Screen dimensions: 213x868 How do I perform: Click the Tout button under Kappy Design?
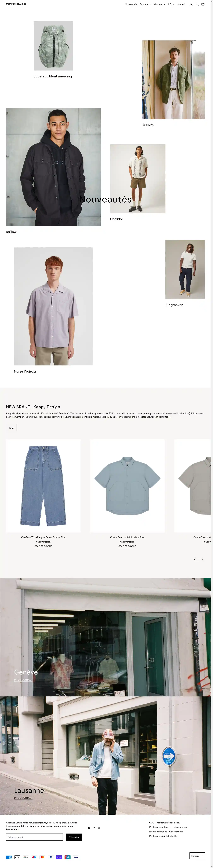(x=11, y=428)
